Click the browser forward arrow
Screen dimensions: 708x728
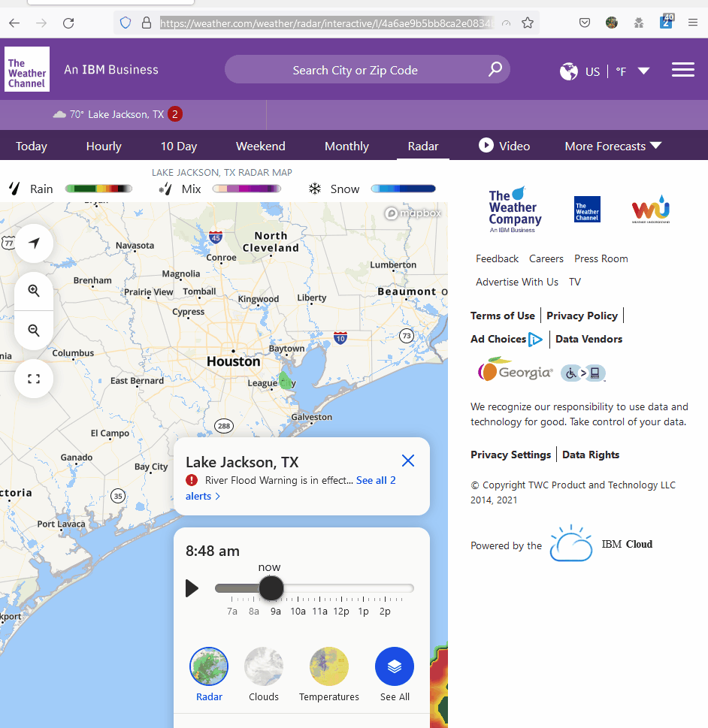click(x=41, y=23)
